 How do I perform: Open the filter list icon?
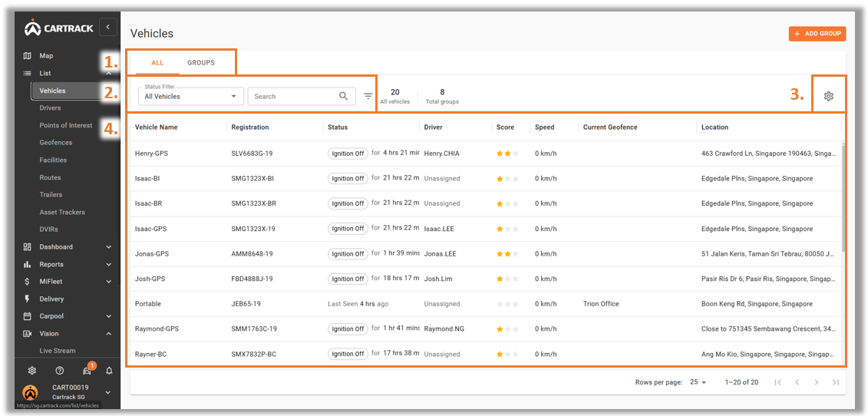pos(368,97)
